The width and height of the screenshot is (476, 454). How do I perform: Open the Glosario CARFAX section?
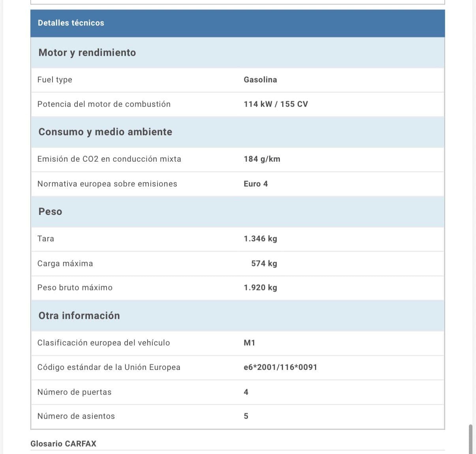coord(63,444)
